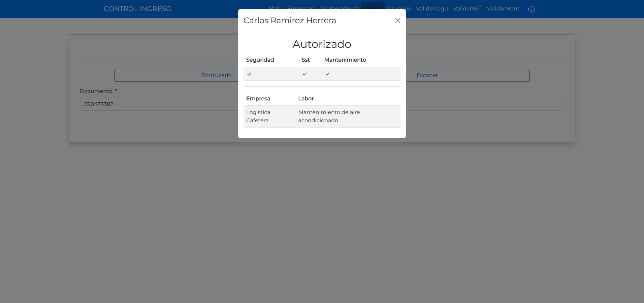644x303 pixels.
Task: Click the Seguridad column header
Action: [260, 60]
